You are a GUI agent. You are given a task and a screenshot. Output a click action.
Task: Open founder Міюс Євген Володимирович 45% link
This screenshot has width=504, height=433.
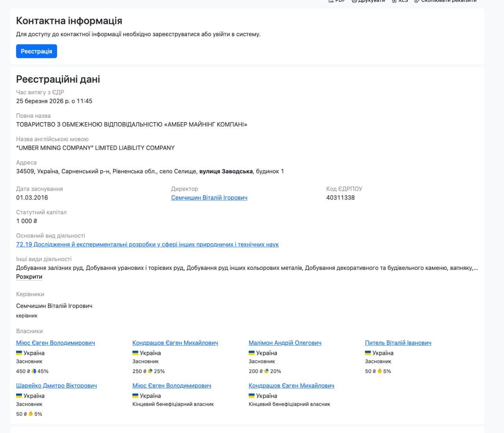(x=56, y=343)
